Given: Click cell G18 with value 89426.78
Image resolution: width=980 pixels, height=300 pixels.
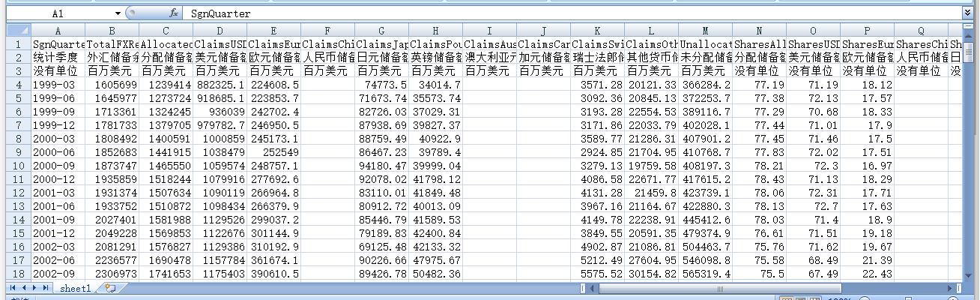Looking at the screenshot, I should pyautogui.click(x=382, y=274).
